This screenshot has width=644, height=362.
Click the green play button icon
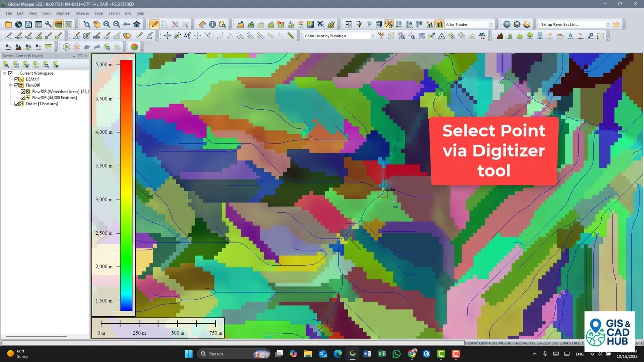click(66, 47)
